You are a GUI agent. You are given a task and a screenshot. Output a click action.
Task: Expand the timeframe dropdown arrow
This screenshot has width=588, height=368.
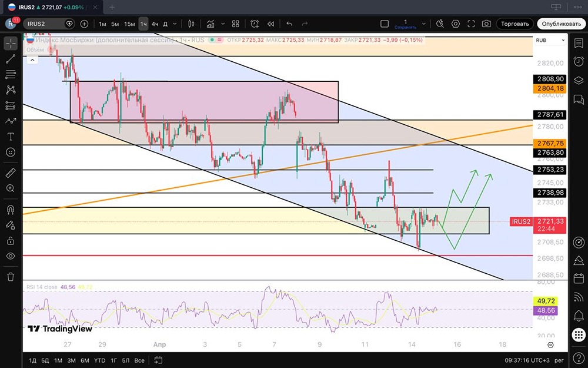175,24
